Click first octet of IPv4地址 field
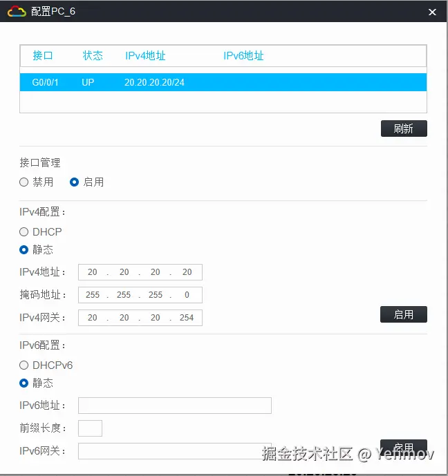This screenshot has height=476, width=448. (x=93, y=272)
